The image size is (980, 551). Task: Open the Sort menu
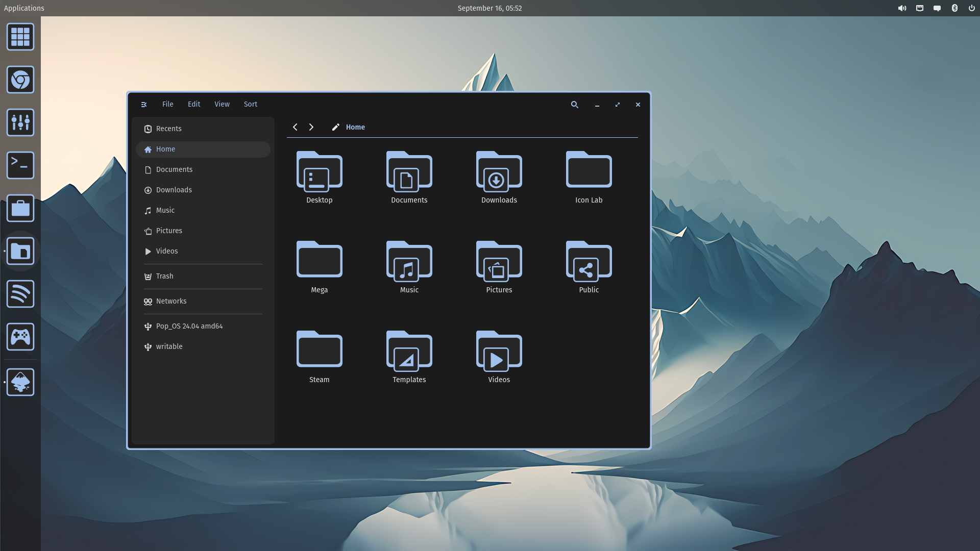251,104
